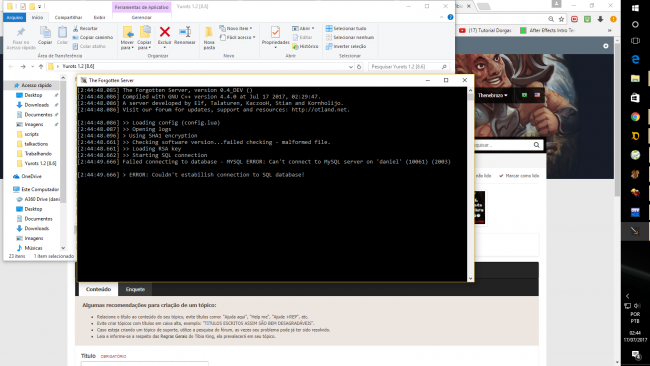Click the Pesquisar Yurots search field
The image size is (650, 366).
[x=408, y=66]
